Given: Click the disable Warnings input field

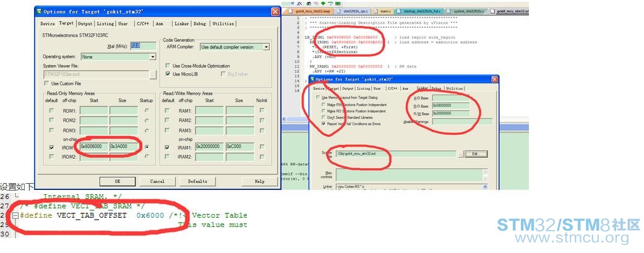Looking at the screenshot, I should coord(462,122).
